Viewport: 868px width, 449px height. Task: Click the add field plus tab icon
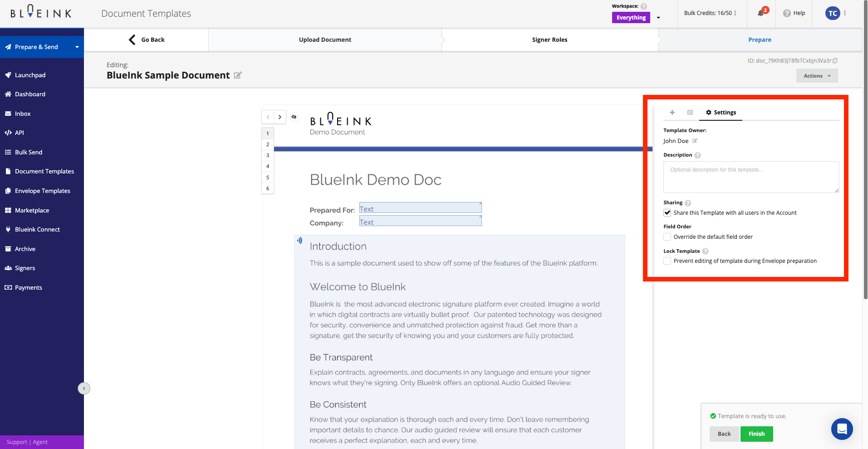coord(672,112)
